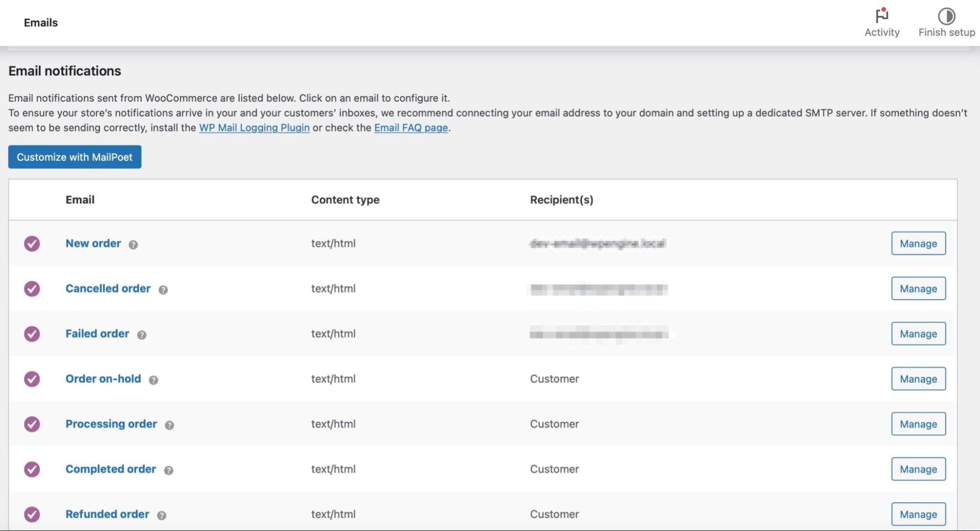Click the help icon next to Failed order
The height and width of the screenshot is (531, 980).
point(142,335)
